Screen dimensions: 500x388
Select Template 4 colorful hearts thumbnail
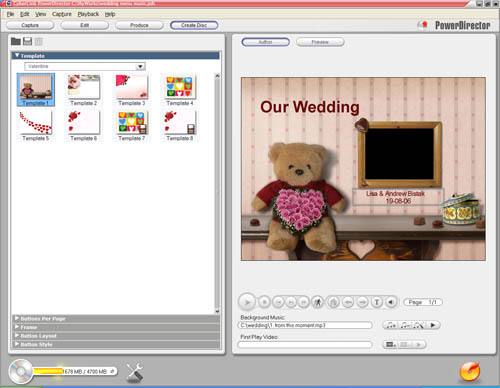pyautogui.click(x=180, y=90)
